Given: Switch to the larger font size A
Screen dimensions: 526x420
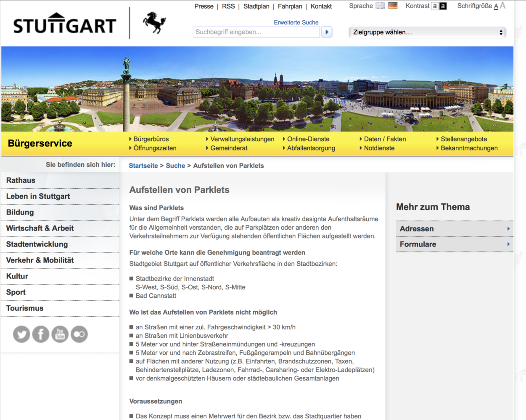Looking at the screenshot, I should coord(503,6).
